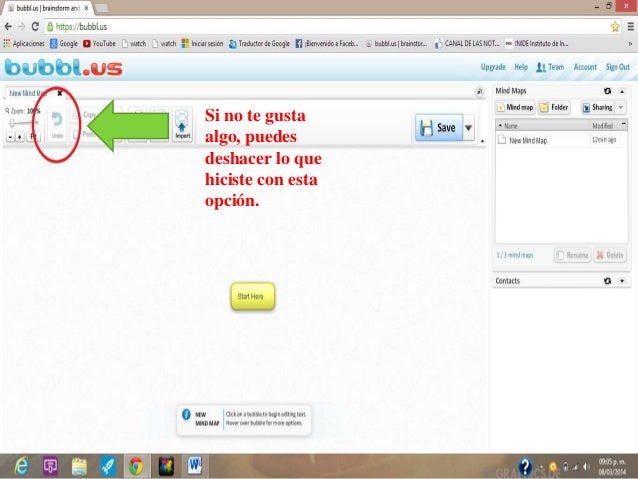This screenshot has height=479, width=638.
Task: Click the Save button
Action: 439,127
